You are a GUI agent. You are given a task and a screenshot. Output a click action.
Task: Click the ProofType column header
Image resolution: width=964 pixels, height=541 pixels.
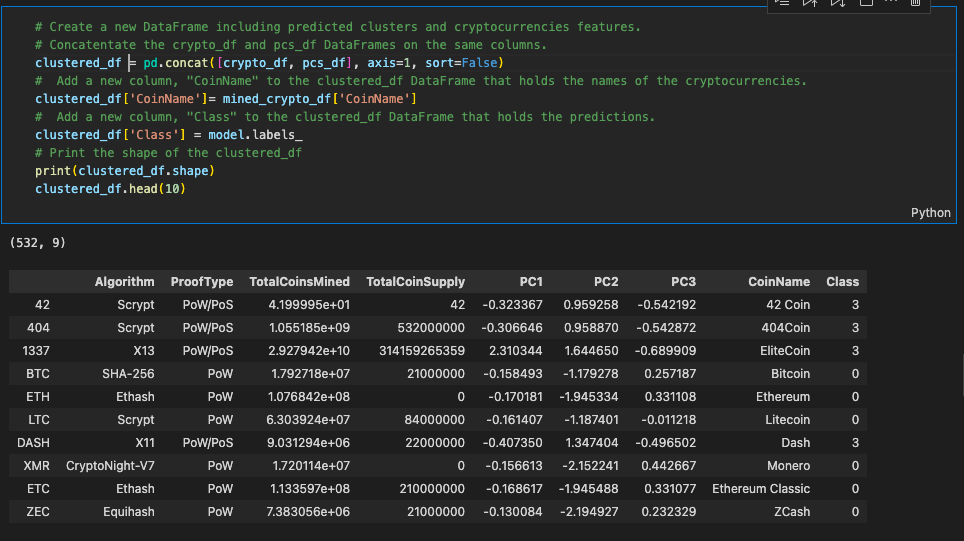pyautogui.click(x=202, y=282)
